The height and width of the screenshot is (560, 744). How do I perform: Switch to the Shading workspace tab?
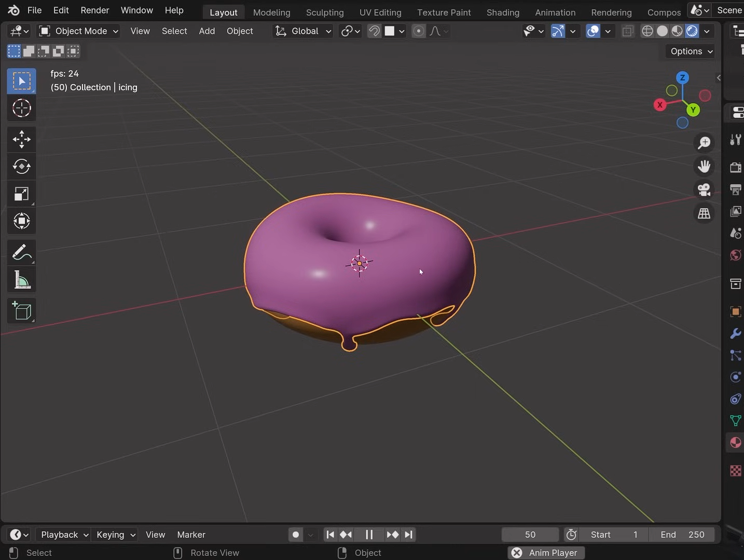coord(502,12)
